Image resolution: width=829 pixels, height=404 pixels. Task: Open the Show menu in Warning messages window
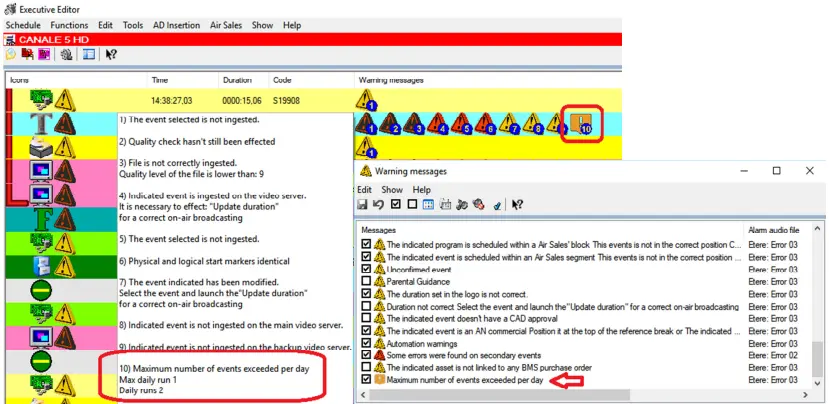pyautogui.click(x=392, y=189)
